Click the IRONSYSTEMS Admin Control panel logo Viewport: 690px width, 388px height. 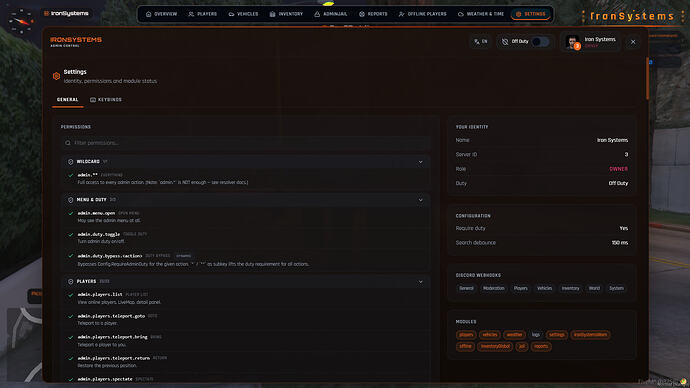[x=76, y=42]
